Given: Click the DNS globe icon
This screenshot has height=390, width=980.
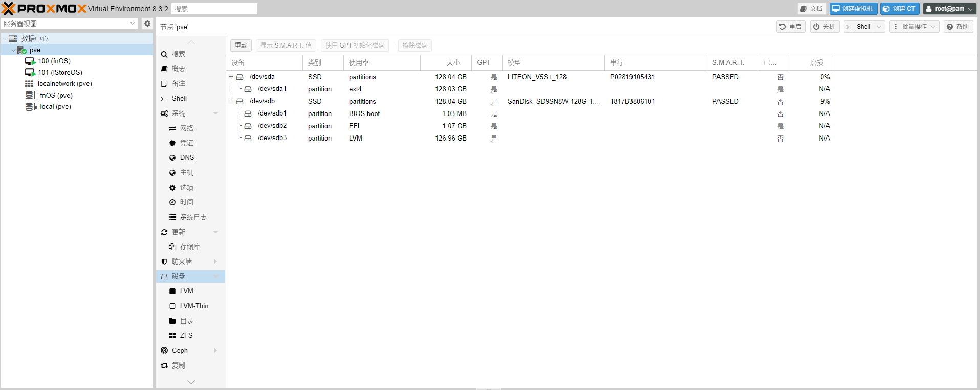Looking at the screenshot, I should (x=172, y=158).
